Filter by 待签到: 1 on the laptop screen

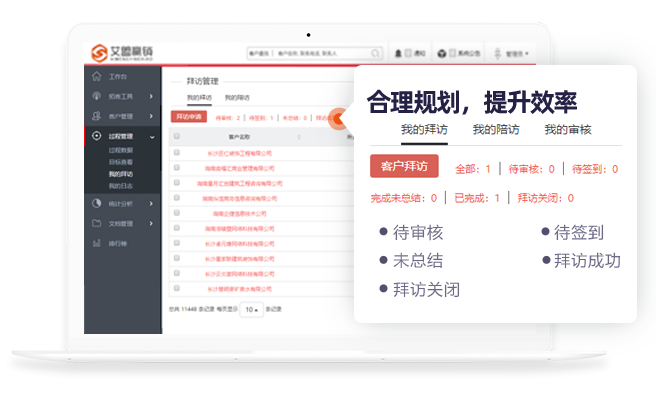[261, 118]
